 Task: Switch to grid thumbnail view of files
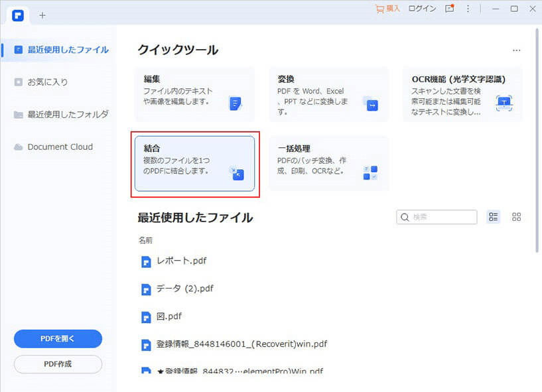tap(516, 217)
